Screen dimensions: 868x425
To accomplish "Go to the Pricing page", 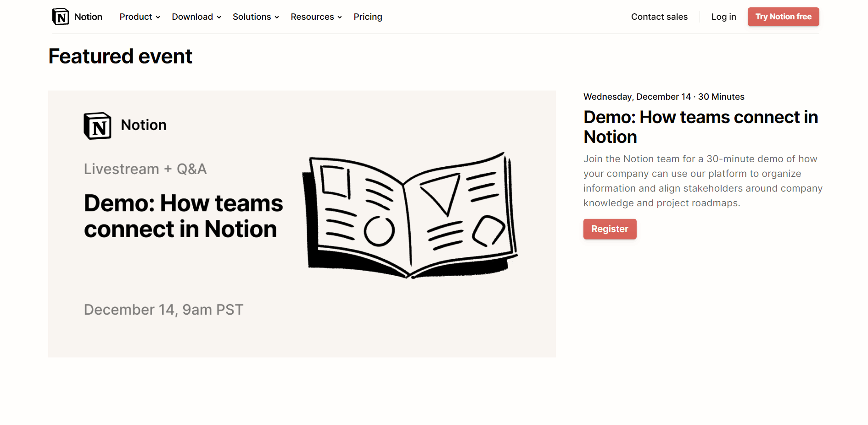I will coord(368,17).
